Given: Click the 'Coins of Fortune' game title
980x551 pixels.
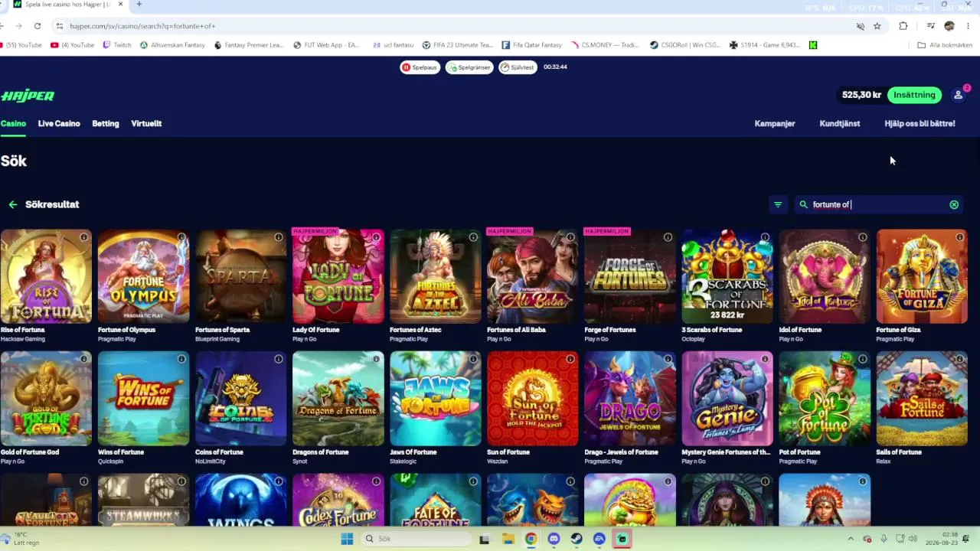Looking at the screenshot, I should coord(219,452).
